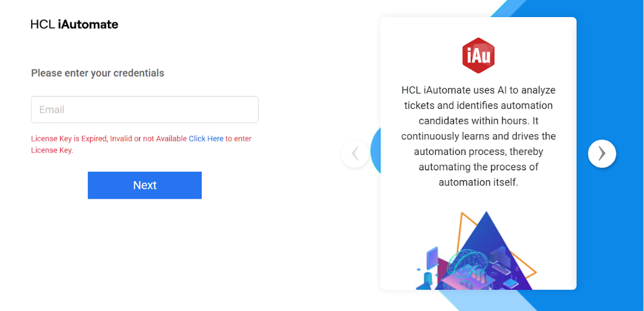Click the HCL iAutomate header logo
The height and width of the screenshot is (311, 644).
pos(74,25)
